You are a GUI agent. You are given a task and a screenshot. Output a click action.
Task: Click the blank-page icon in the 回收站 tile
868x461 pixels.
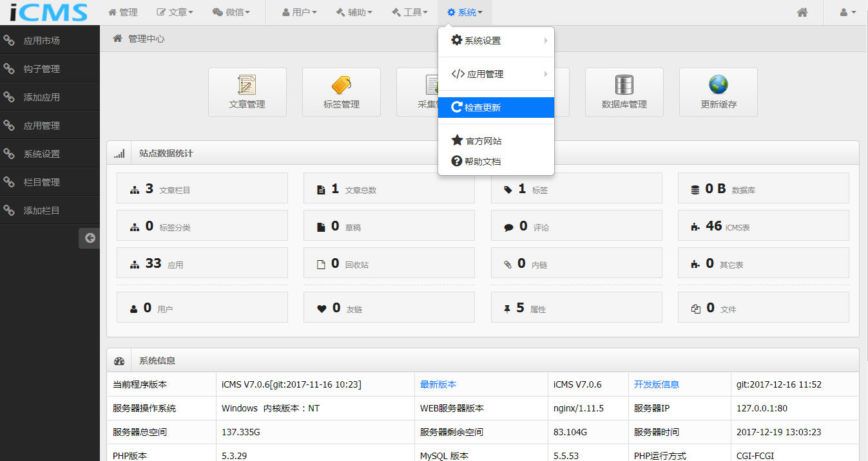coord(321,265)
